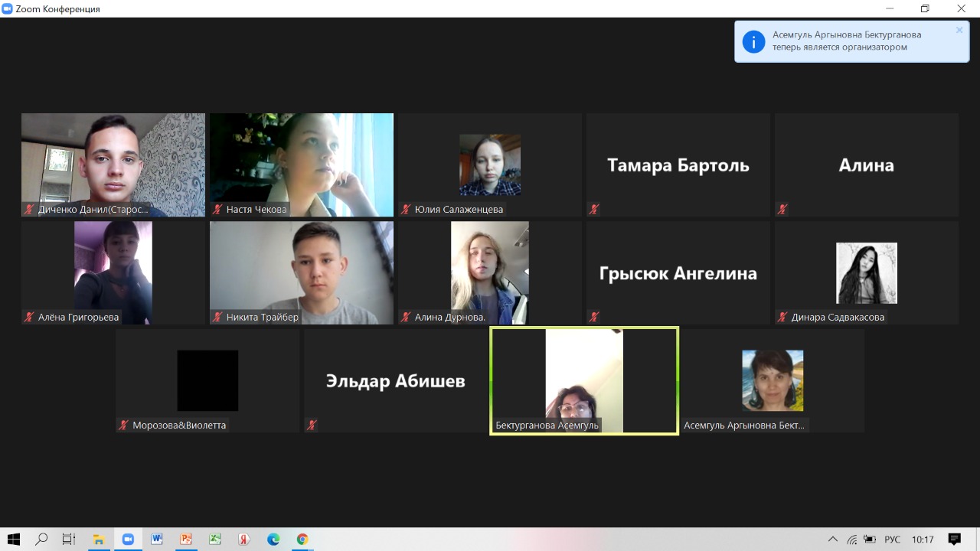Click muted mic icon on Динара Садвакасова tile
Viewport: 980px width, 551px height.
782,317
